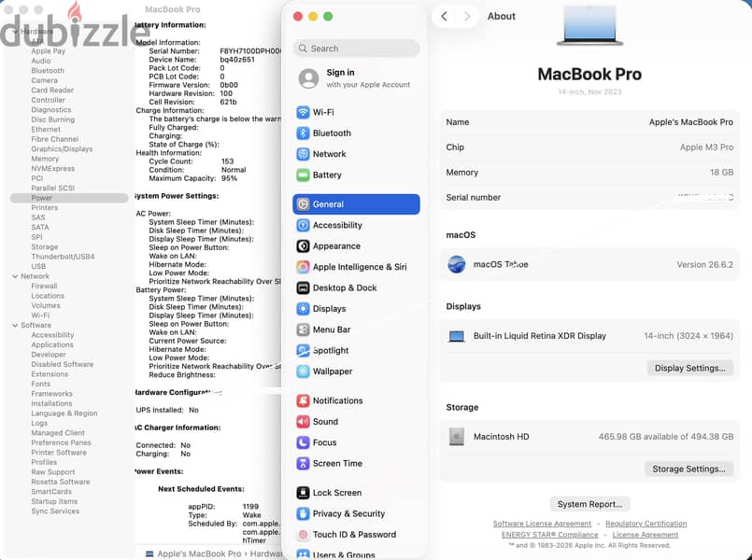The width and height of the screenshot is (752, 560).
Task: Select Language & Region under Software
Action: [64, 413]
